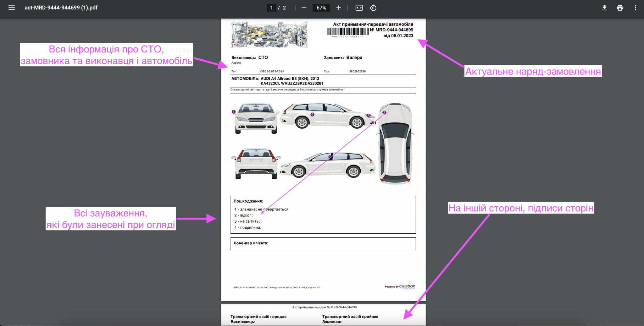Click the zoom in plus button
This screenshot has width=644, height=326.
(338, 8)
